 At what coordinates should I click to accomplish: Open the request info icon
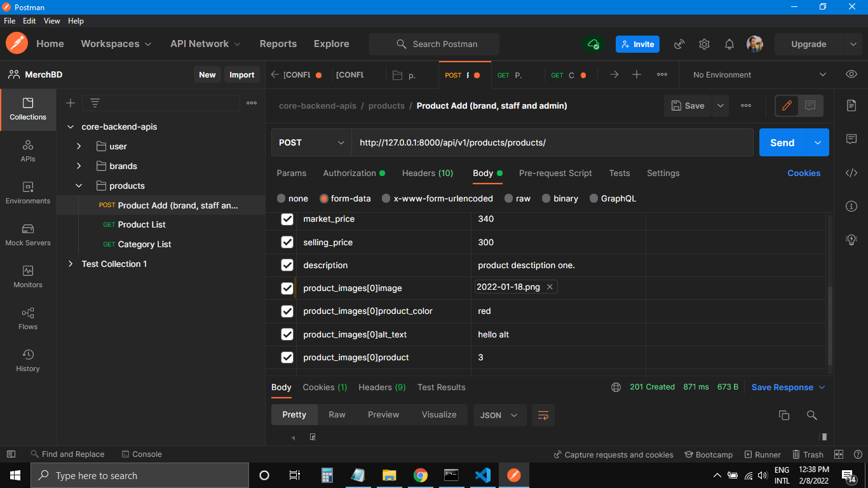(851, 206)
